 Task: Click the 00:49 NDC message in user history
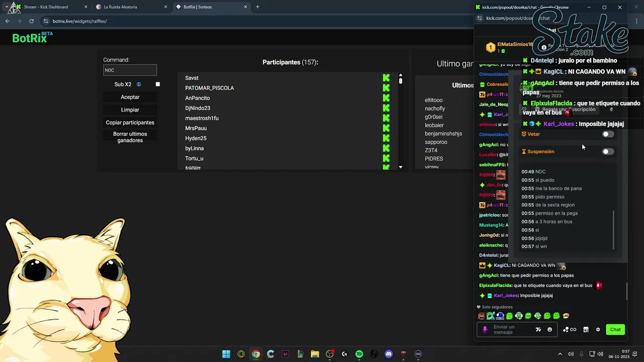pyautogui.click(x=533, y=171)
